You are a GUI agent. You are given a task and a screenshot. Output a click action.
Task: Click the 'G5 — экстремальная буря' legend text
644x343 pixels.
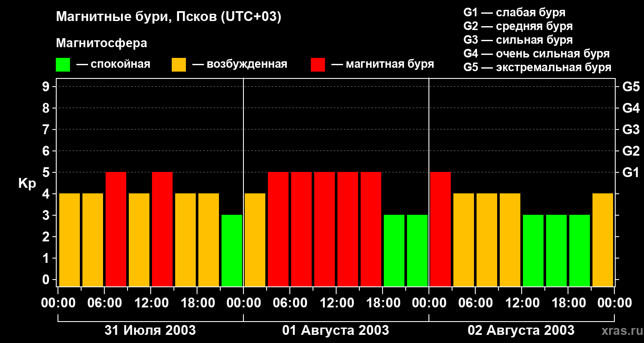[x=537, y=67]
